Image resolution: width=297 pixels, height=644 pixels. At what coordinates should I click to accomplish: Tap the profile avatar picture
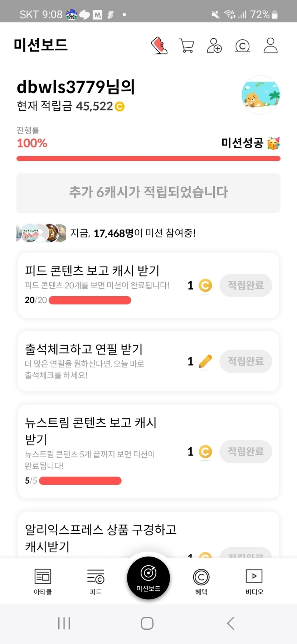261,95
